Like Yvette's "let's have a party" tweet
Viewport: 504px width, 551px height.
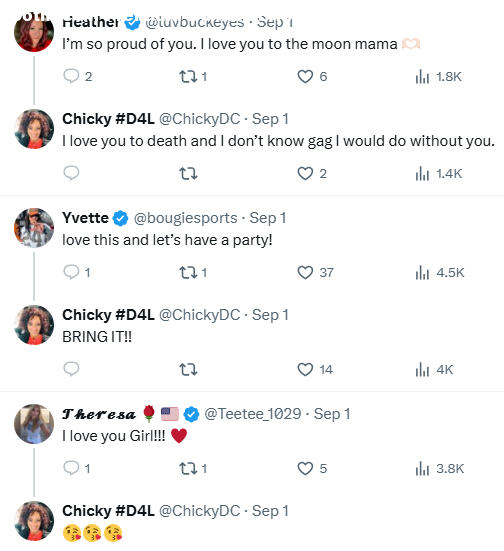click(x=315, y=273)
